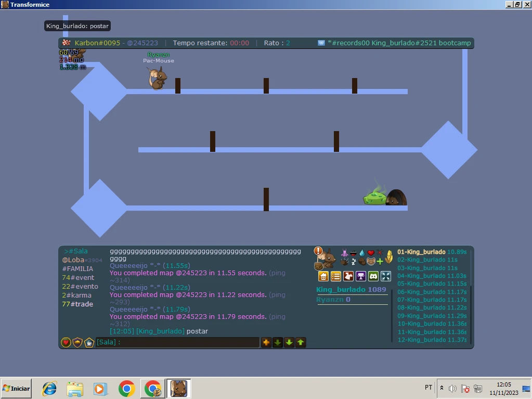Select the brown facepalm emote

coord(362,262)
